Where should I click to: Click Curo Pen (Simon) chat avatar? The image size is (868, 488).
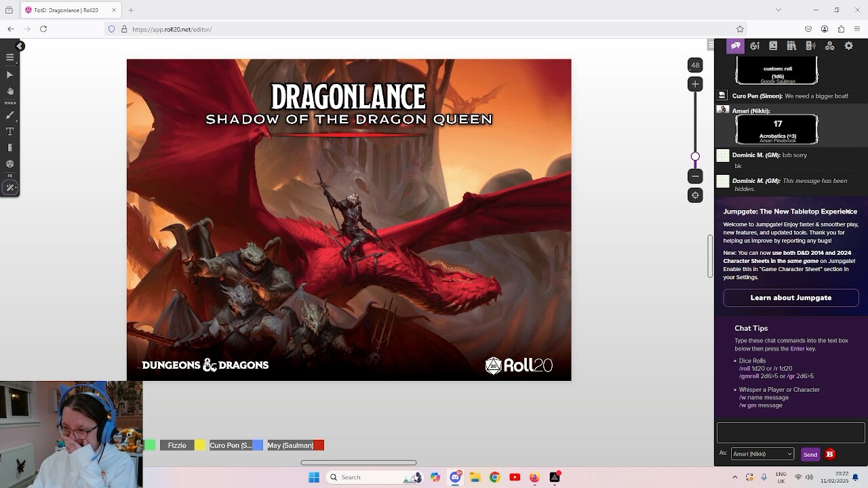pos(722,96)
